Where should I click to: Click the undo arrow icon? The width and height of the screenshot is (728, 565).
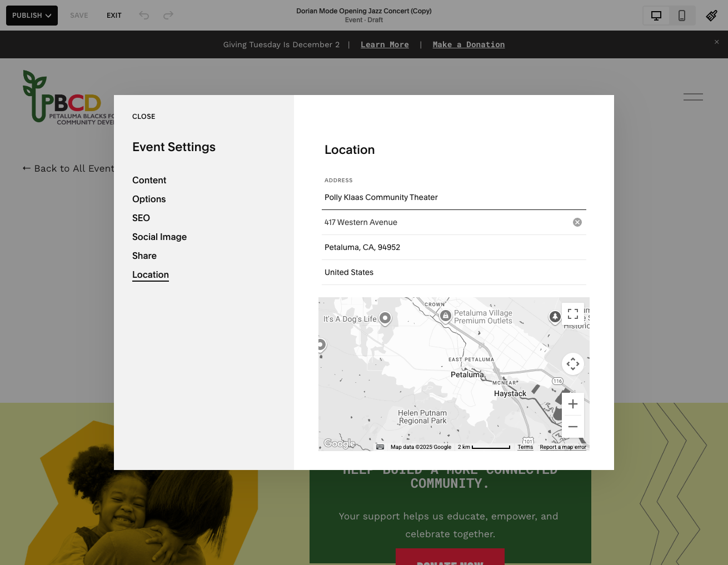click(144, 16)
